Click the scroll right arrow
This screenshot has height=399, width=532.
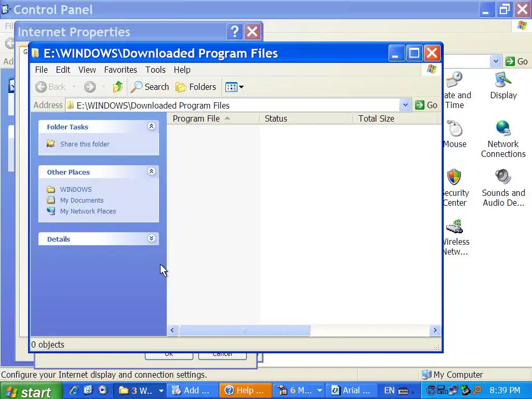435,330
